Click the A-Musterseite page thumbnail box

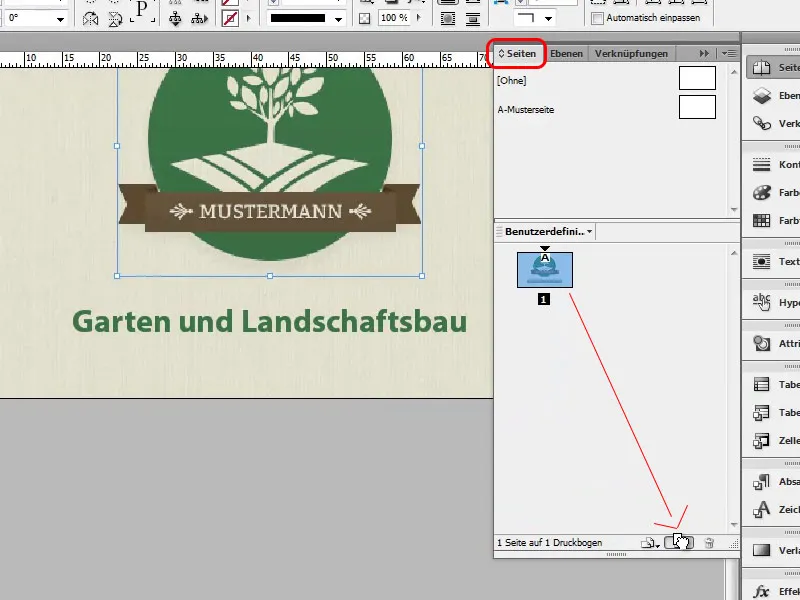(x=697, y=107)
